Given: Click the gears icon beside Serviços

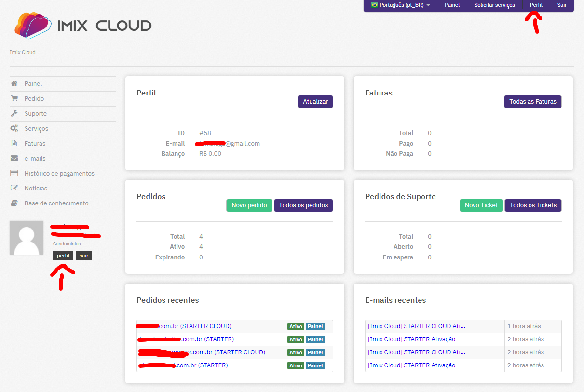Looking at the screenshot, I should (x=14, y=128).
